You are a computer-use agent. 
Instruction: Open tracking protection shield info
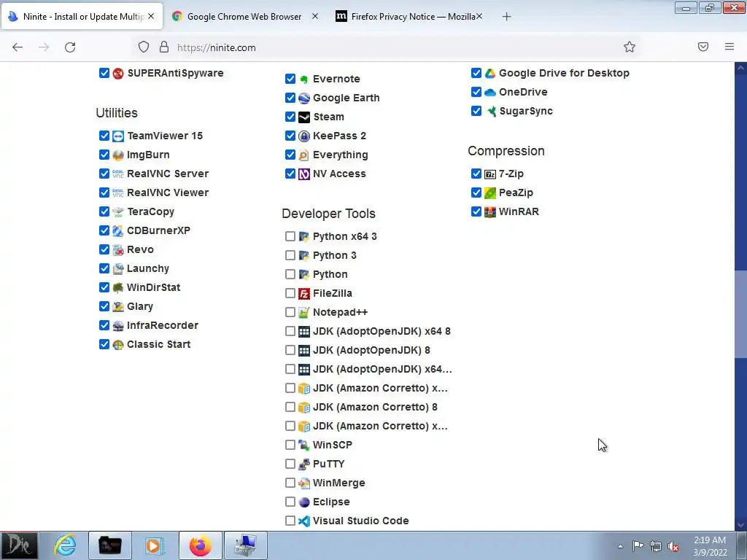point(144,47)
